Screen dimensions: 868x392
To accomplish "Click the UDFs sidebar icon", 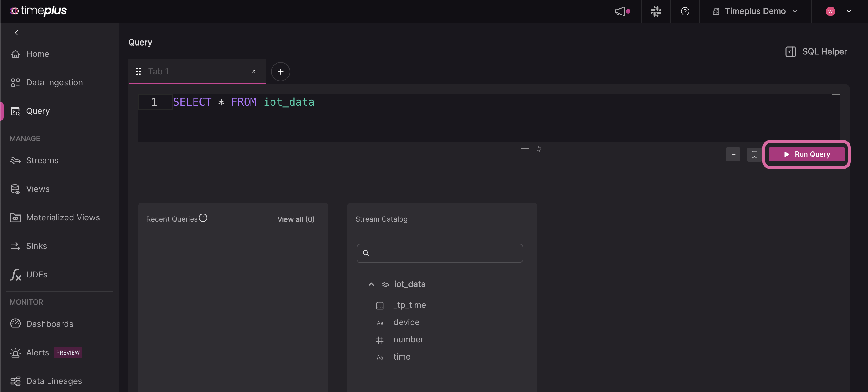I will pos(15,275).
